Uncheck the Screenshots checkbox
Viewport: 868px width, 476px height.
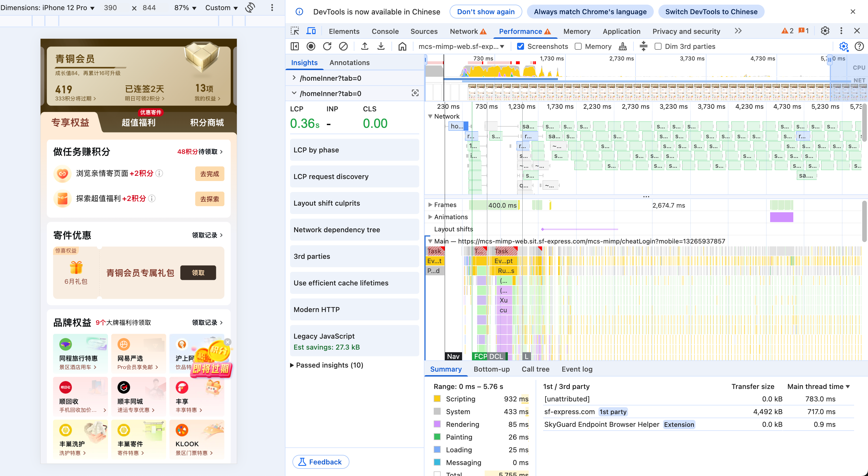click(x=521, y=47)
